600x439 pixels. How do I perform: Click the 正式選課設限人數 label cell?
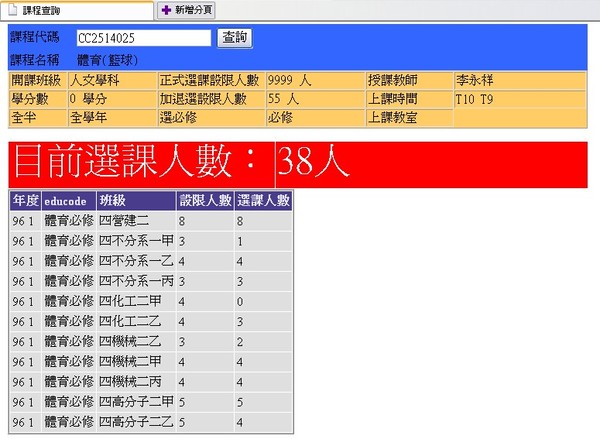click(211, 80)
